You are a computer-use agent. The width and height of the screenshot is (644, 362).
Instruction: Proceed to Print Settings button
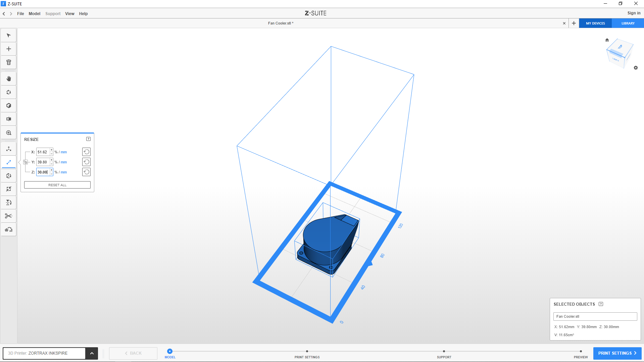[x=617, y=353]
